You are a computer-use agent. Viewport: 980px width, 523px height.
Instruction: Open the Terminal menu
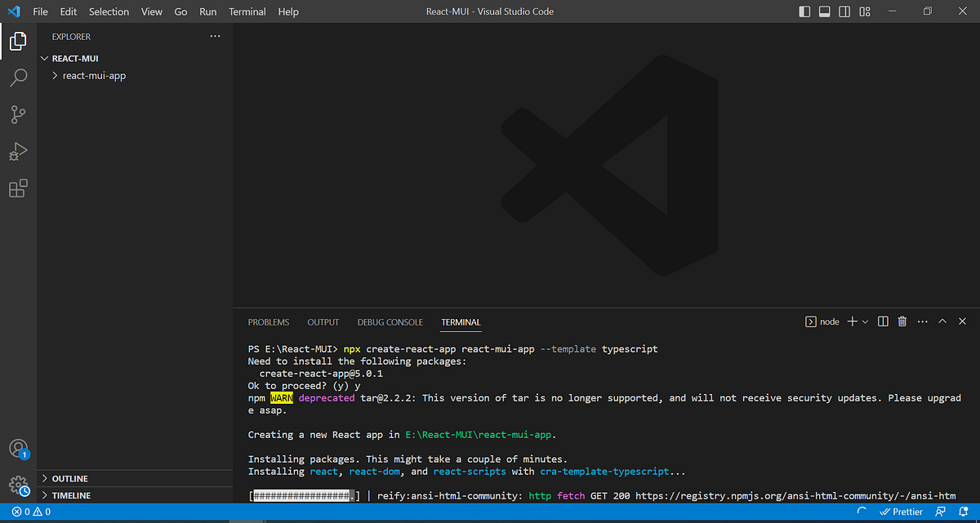click(x=247, y=11)
